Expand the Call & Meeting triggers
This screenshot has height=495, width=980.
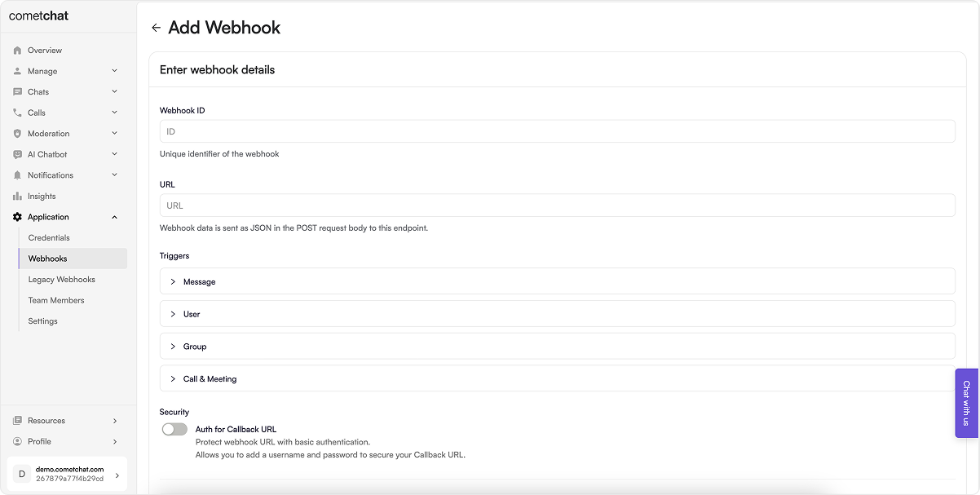click(557, 378)
